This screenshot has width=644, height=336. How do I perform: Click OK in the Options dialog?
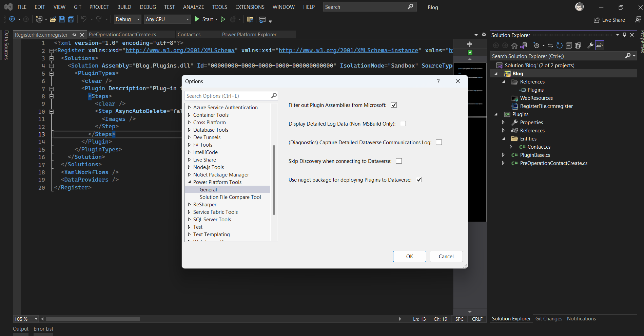coord(410,257)
